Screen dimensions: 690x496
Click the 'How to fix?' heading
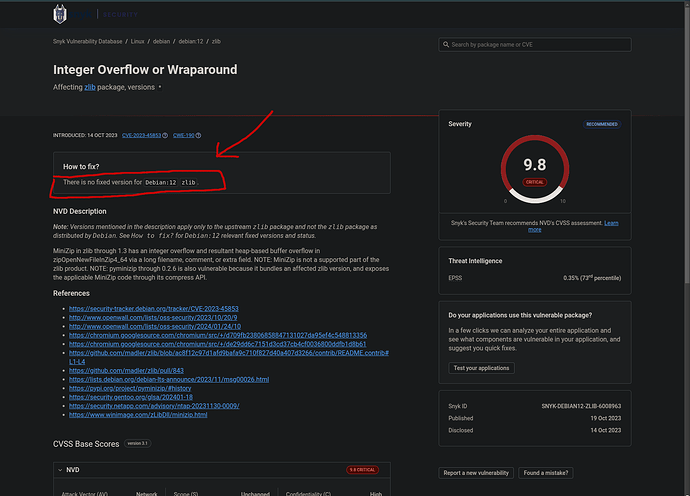81,166
